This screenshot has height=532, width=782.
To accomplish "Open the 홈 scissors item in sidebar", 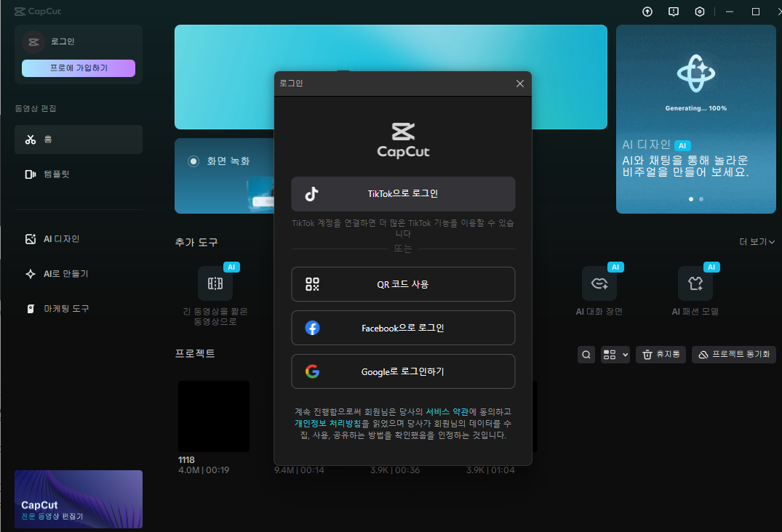I will pos(79,140).
